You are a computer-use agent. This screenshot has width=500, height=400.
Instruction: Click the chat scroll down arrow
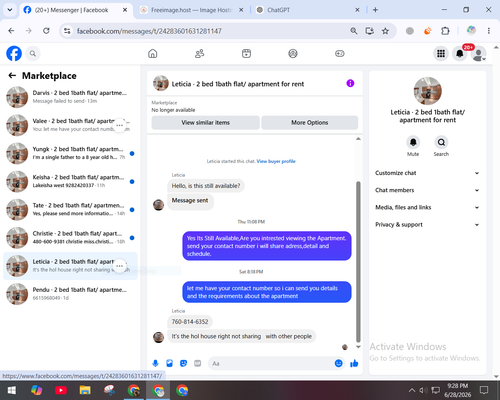click(x=358, y=347)
